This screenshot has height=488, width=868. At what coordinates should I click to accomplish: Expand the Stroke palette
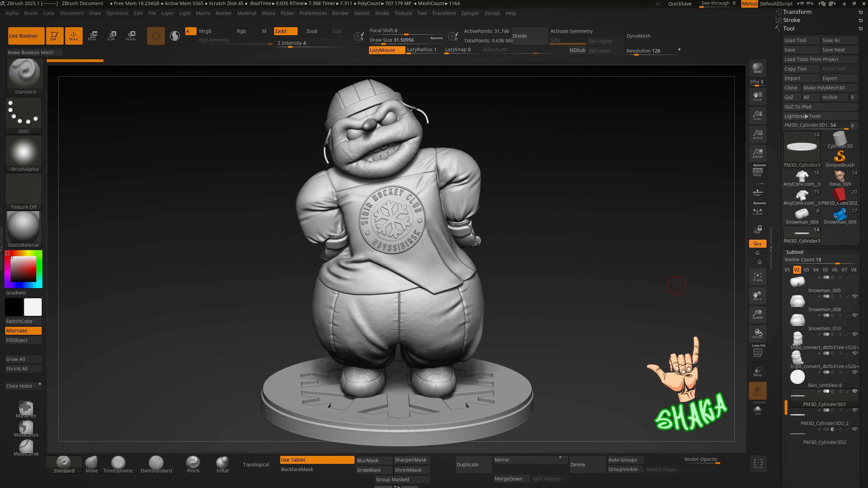pyautogui.click(x=791, y=20)
